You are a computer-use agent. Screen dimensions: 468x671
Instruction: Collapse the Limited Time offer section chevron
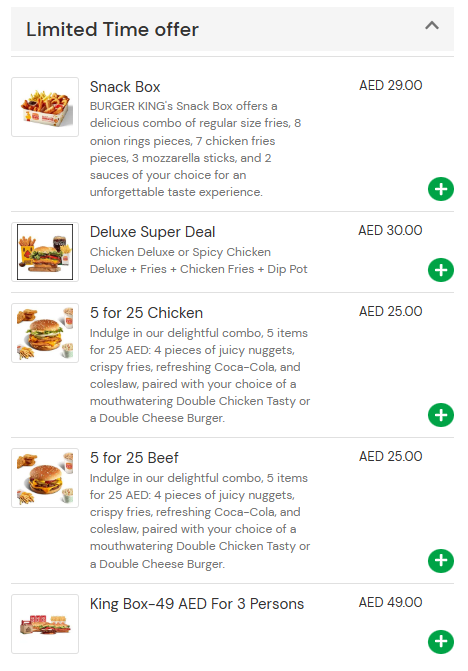pos(432,26)
